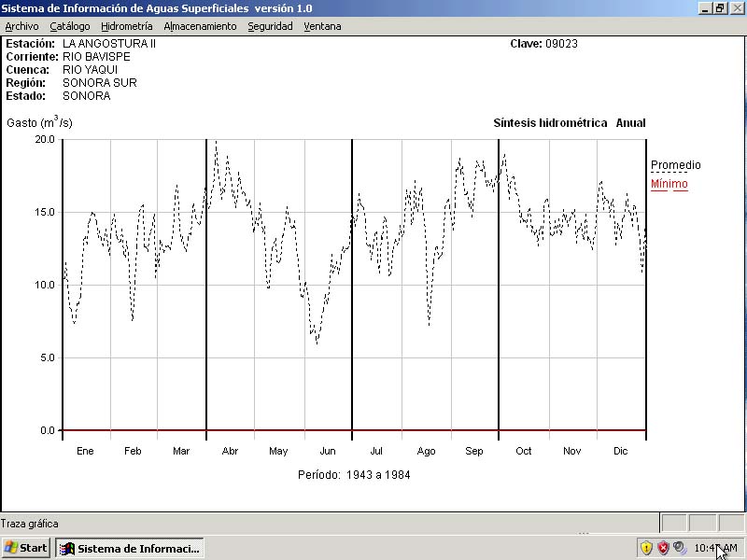
Task: Select the Sistema de Informaci... taskbar button
Action: point(130,548)
